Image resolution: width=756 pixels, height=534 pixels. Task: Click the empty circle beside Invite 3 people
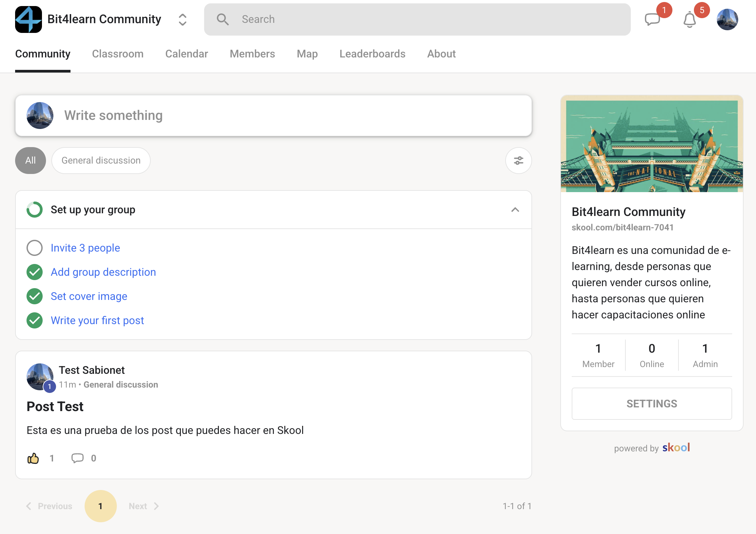click(35, 248)
